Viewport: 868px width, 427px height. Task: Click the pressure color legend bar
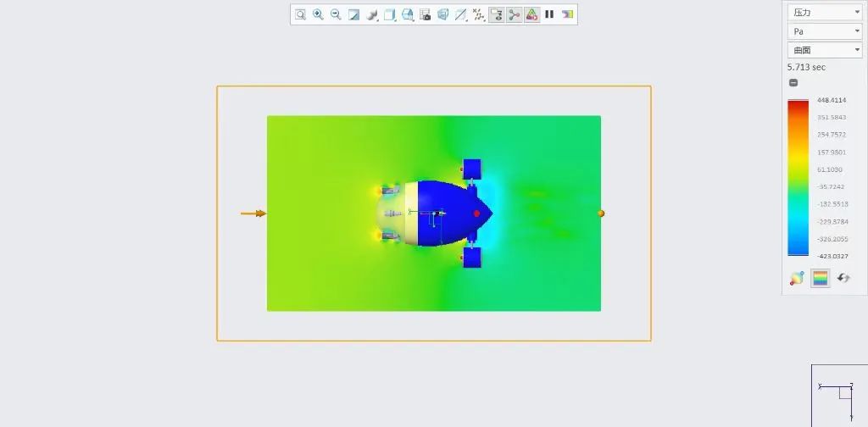pyautogui.click(x=798, y=177)
